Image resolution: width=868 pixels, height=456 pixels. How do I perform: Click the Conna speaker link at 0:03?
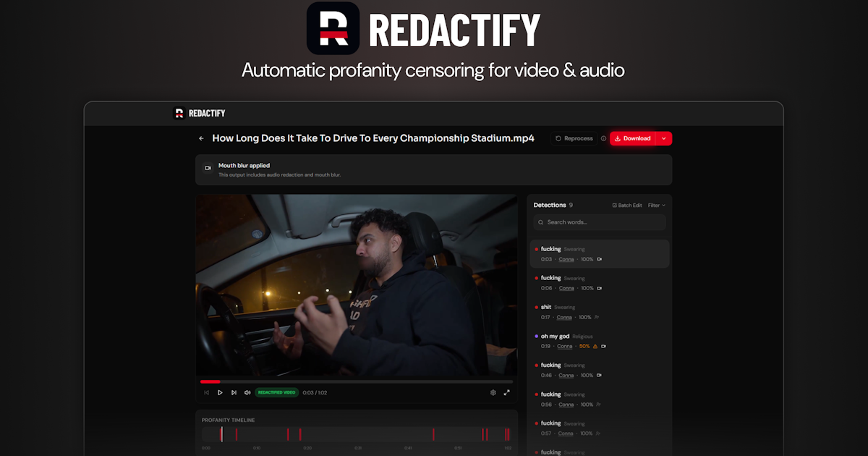point(566,259)
